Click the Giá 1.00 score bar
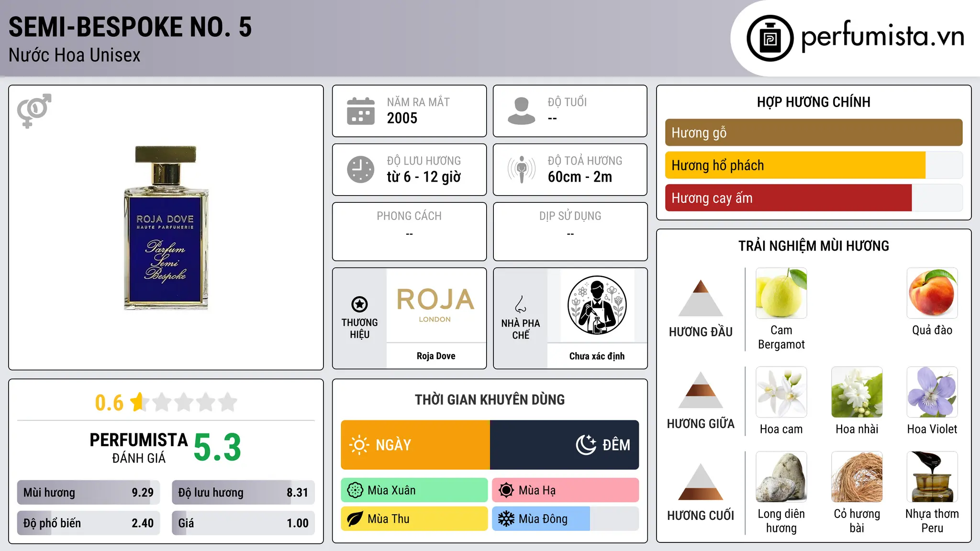 [243, 523]
